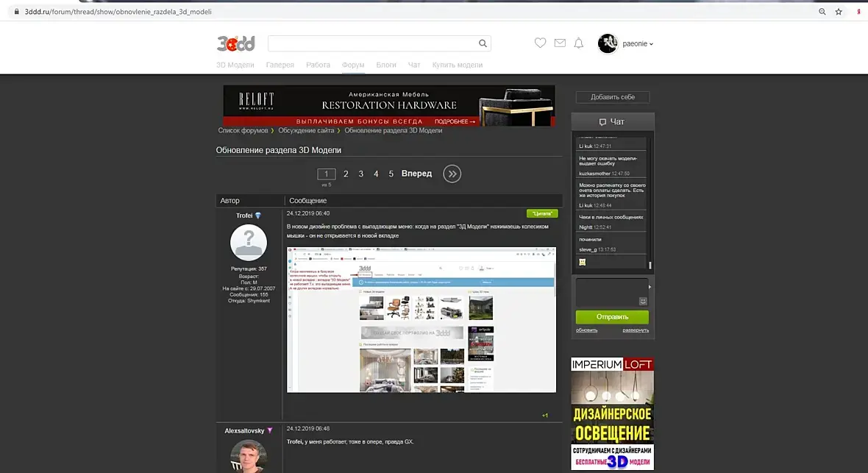Click the chat message text input

612,293
